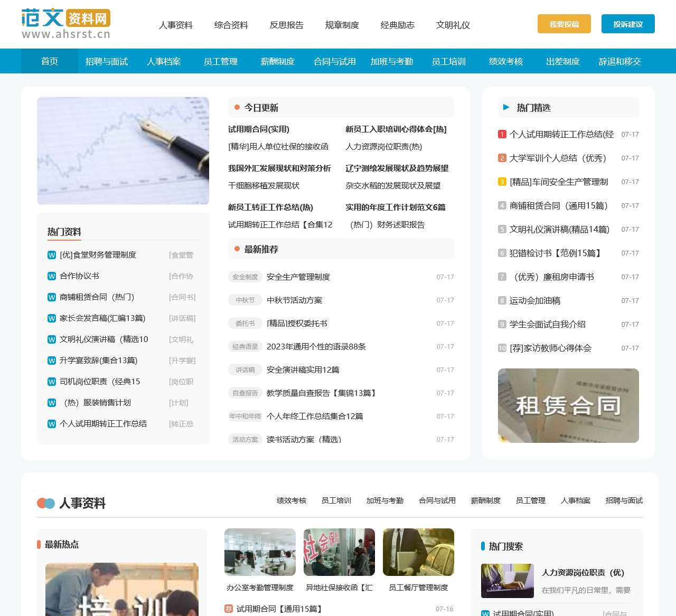The width and height of the screenshot is (676, 616).
Task: Click the orange number 2 rank badge
Action: click(x=502, y=158)
